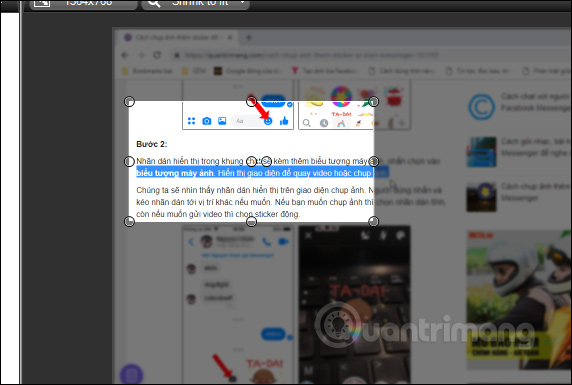Click the browser reload icon in captured image
This screenshot has width=572, height=385.
(x=157, y=55)
